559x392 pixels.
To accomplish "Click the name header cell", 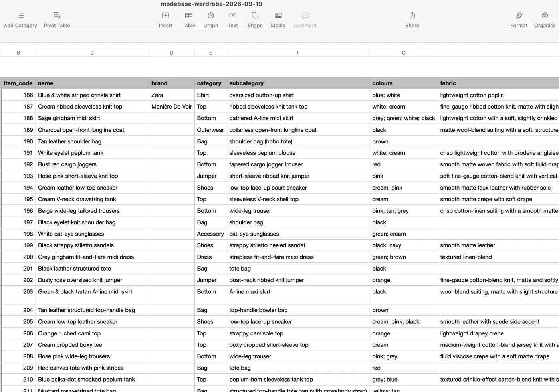I will [x=92, y=83].
